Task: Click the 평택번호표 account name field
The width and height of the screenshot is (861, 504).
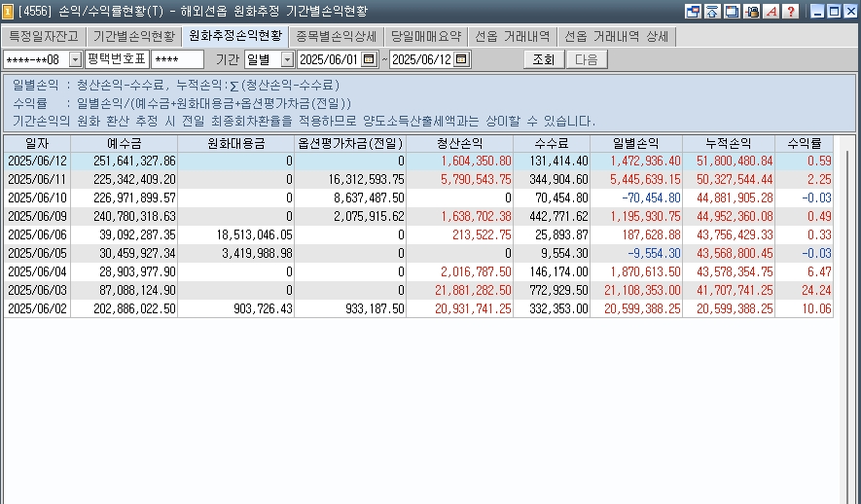Action: click(117, 59)
